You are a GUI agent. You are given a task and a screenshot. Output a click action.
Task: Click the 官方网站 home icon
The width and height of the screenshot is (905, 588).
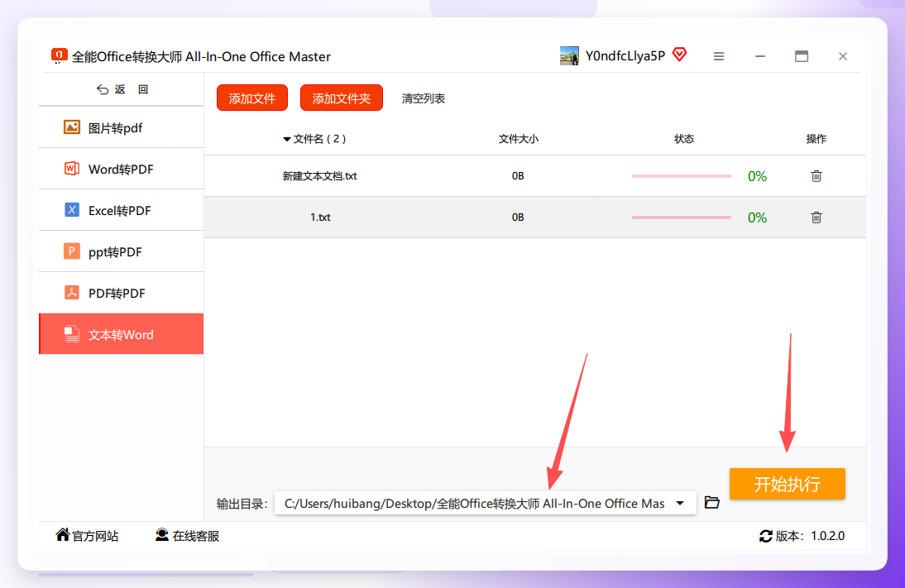coord(62,535)
